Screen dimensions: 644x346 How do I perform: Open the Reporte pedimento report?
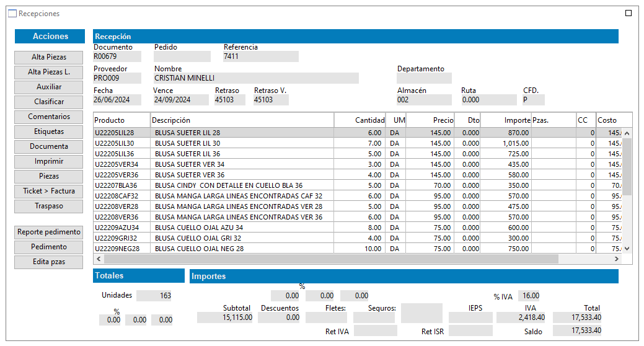coord(49,232)
